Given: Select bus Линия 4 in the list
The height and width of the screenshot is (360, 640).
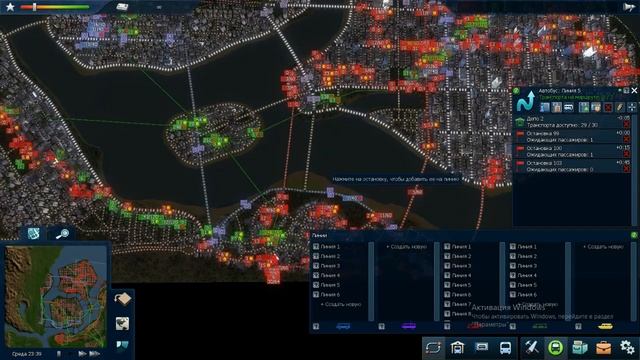Looking at the screenshot, I should 330,275.
